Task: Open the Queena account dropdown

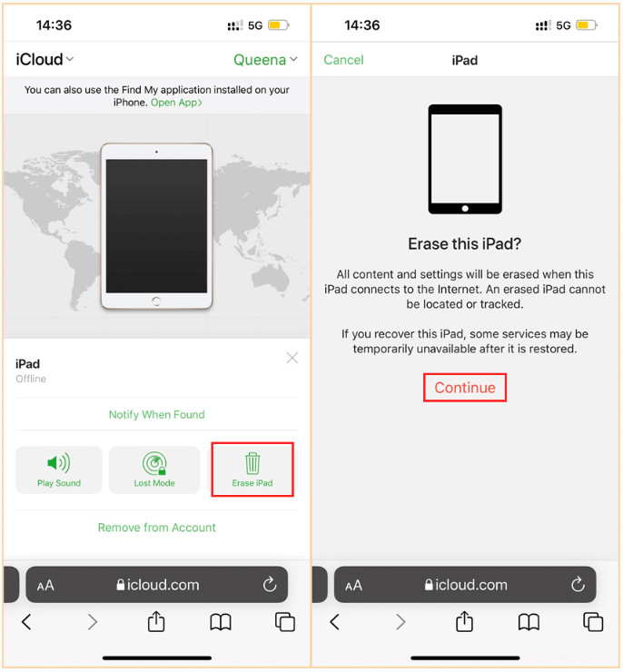Action: tap(265, 60)
